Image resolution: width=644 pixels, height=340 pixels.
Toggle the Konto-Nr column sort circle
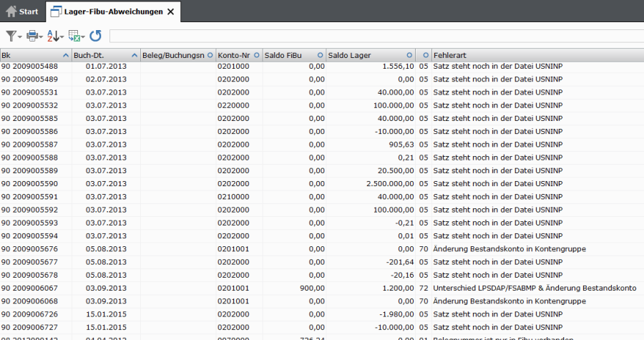point(257,55)
